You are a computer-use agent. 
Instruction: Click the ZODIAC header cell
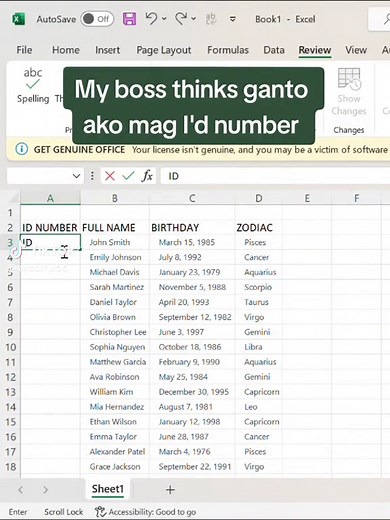[259, 228]
